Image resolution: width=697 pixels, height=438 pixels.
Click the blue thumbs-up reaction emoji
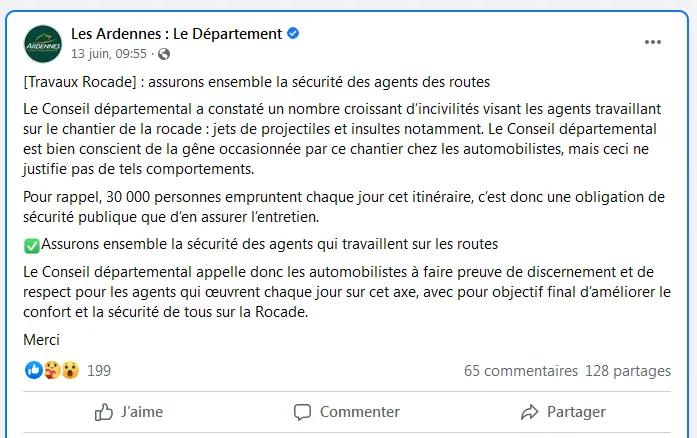point(34,371)
